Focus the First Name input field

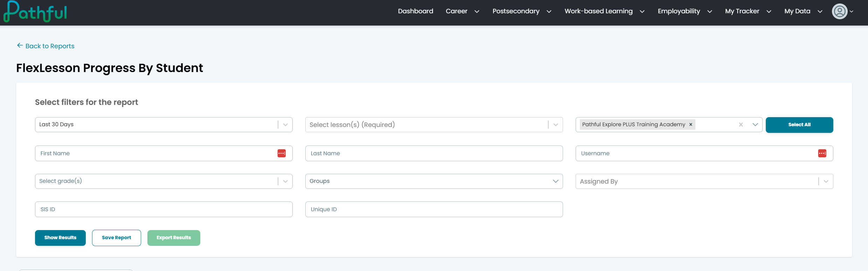[x=164, y=153]
